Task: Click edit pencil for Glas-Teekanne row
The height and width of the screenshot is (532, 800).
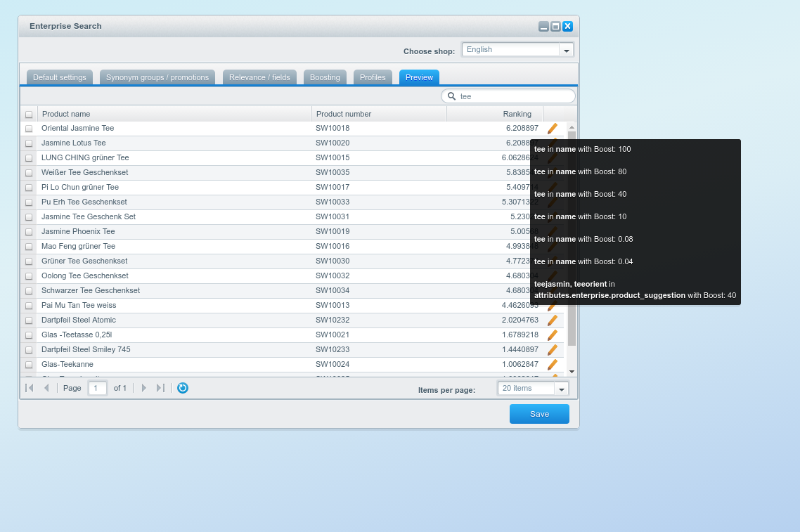Action: [x=553, y=365]
